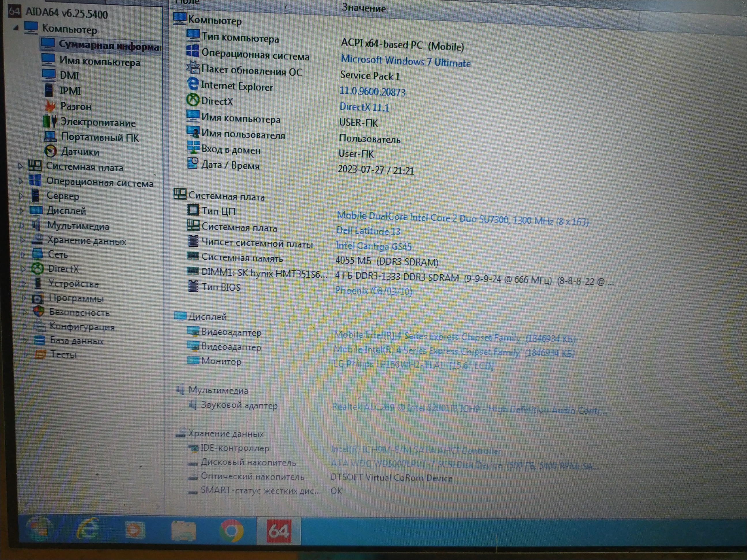Expand the Дисплей tree node arrow
Image resolution: width=747 pixels, height=560 pixels.
pos(22,211)
